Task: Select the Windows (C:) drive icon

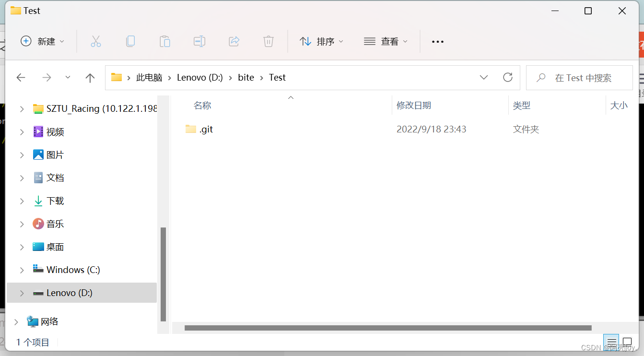Action: [38, 269]
